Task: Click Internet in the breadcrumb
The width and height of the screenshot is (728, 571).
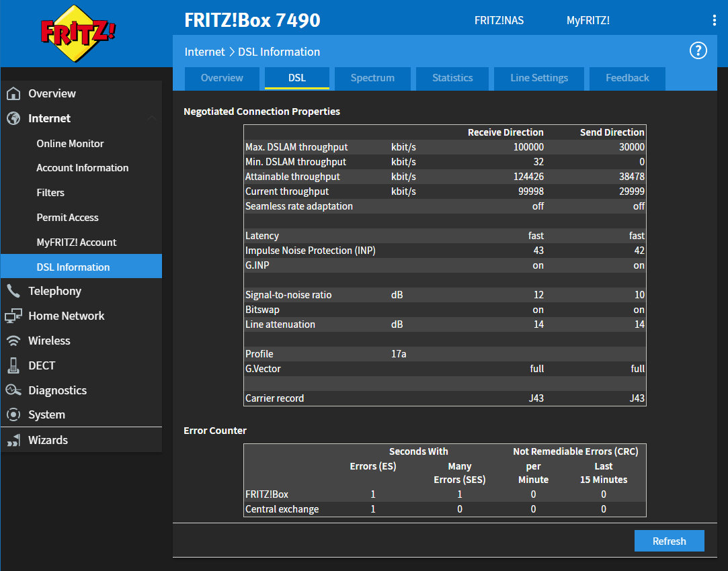Action: point(204,52)
